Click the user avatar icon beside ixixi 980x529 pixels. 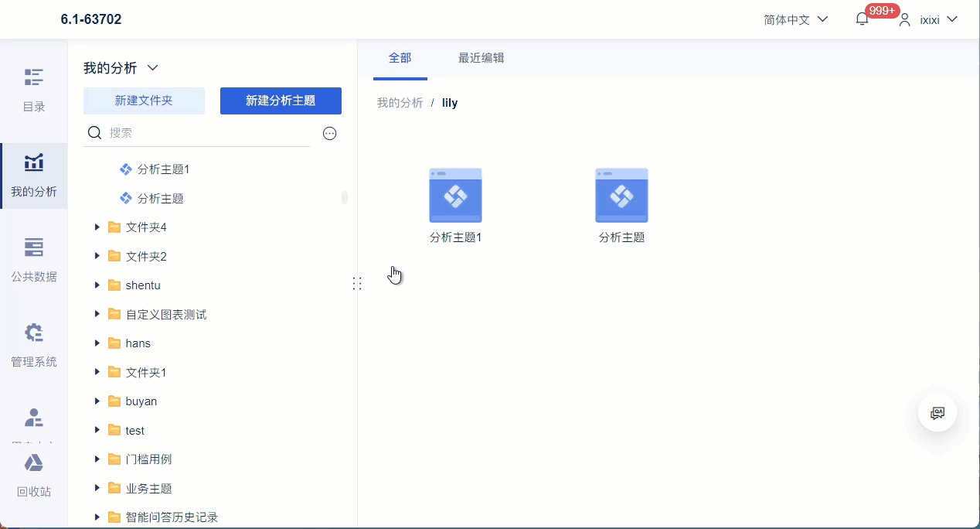pos(904,19)
